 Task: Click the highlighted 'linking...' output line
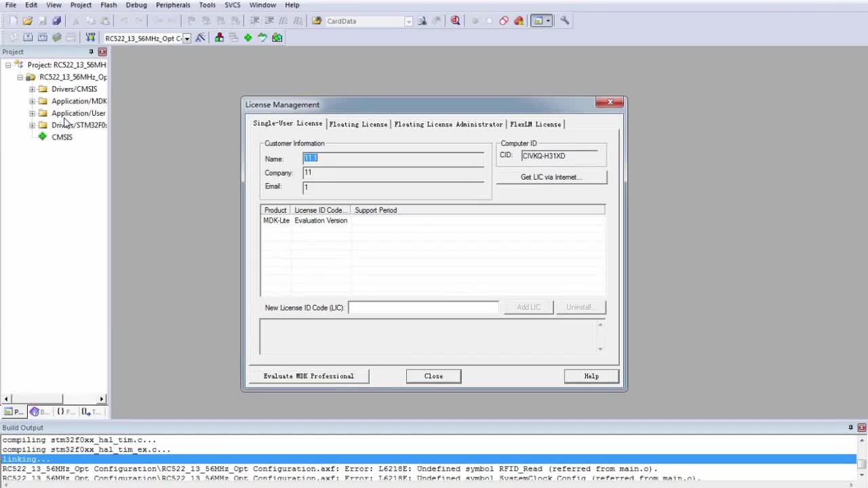428,459
